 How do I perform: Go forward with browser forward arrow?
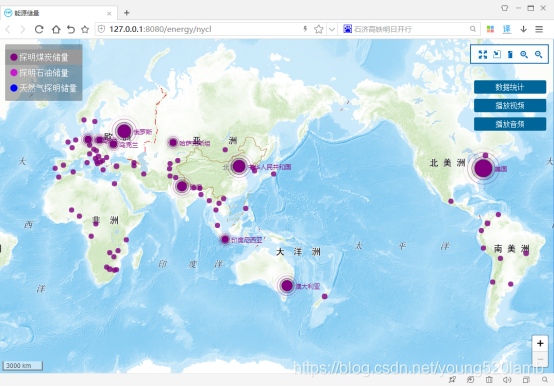(23, 29)
